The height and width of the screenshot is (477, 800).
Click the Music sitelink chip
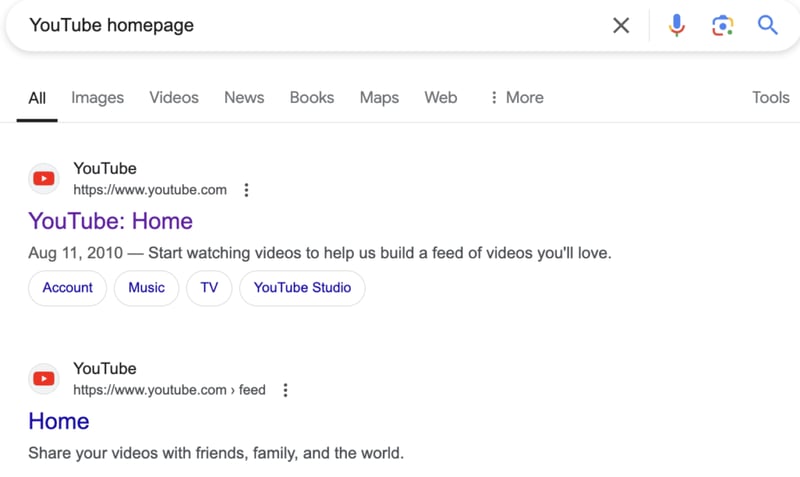[146, 288]
